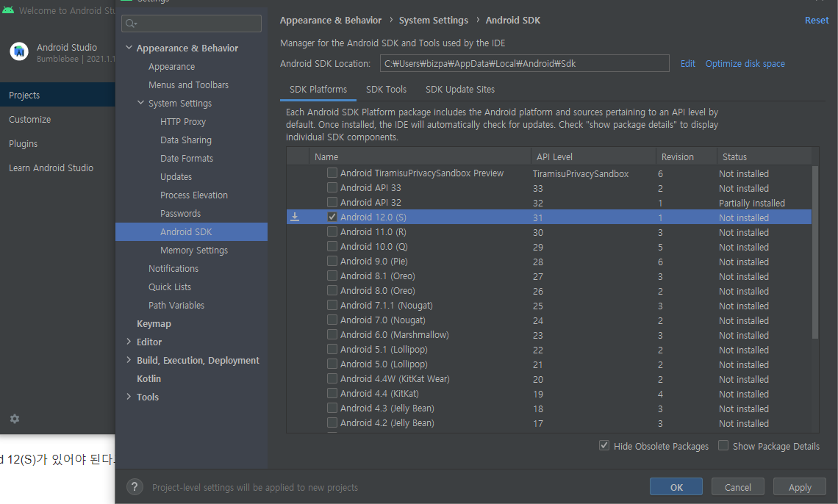The width and height of the screenshot is (838, 504).
Task: Expand the Editor settings section
Action: (x=129, y=341)
